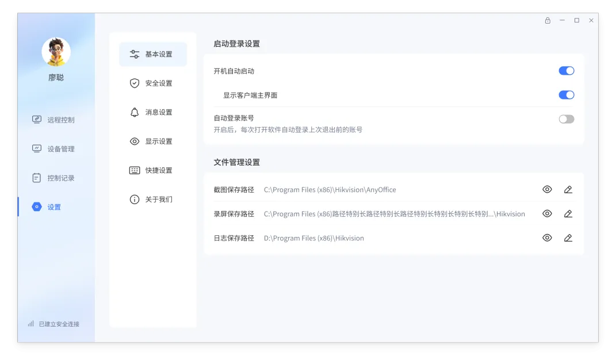
Task: Switch to the 安全设置 tab
Action: click(x=152, y=83)
